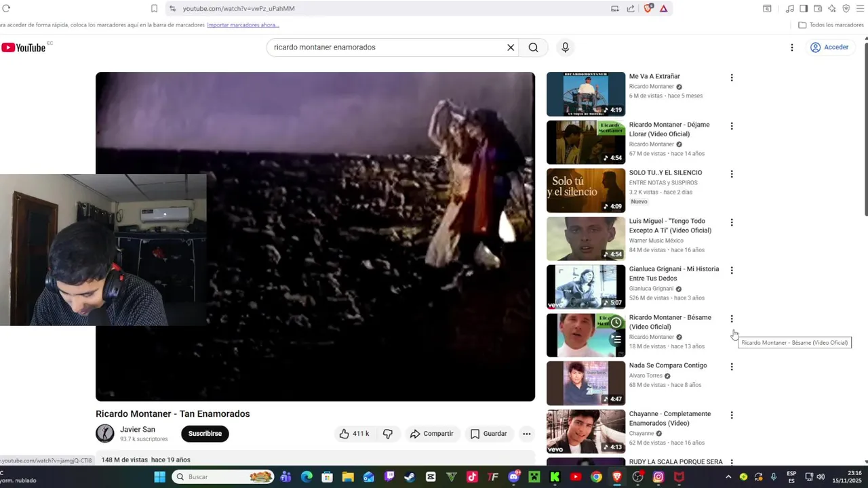
Task: Play the Déjame Llorar thumbnail
Action: coord(586,142)
